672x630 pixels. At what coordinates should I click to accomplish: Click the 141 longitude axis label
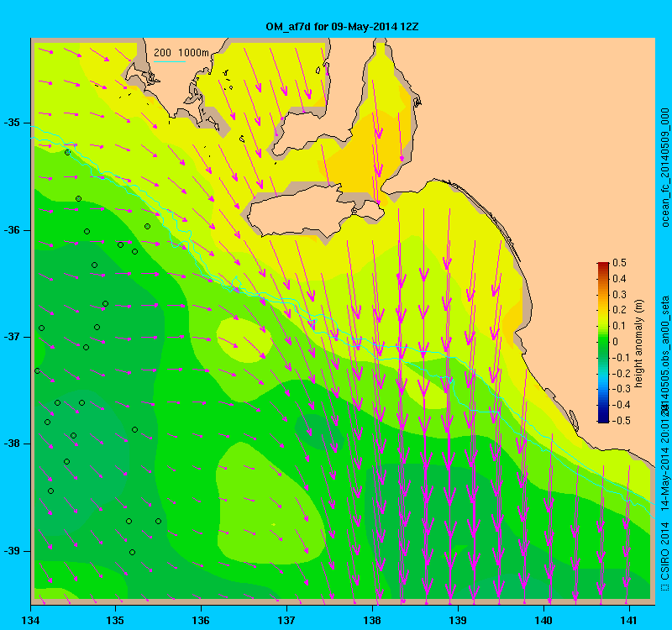[x=629, y=621]
